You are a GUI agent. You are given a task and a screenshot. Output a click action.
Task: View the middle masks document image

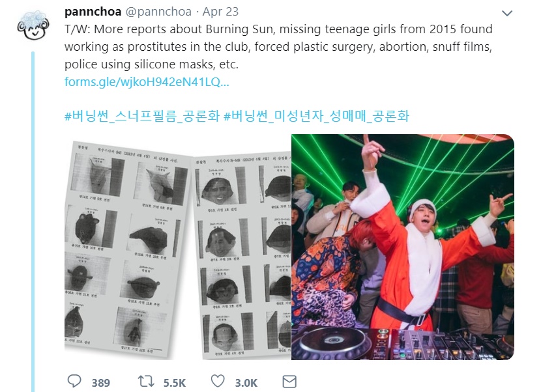(x=242, y=255)
